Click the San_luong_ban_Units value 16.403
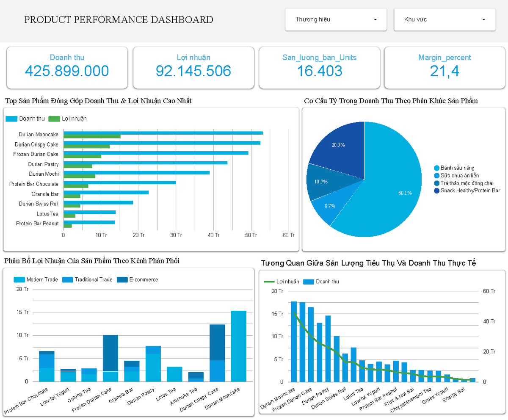The width and height of the screenshot is (508, 420). tap(320, 71)
